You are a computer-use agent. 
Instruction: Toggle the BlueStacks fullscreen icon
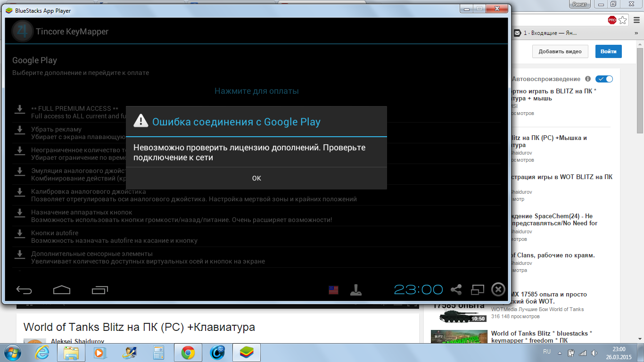478,290
